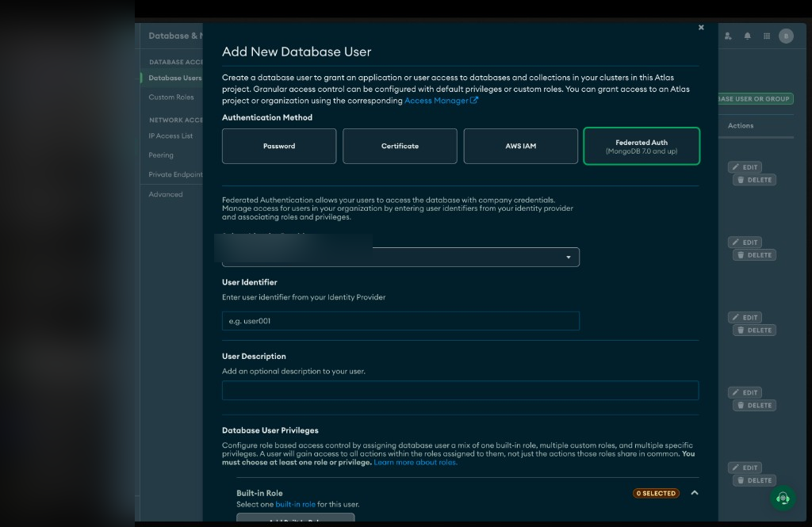Screen dimensions: 812x527
Task: Click the fourth row EDIT button
Action: [x=745, y=392]
